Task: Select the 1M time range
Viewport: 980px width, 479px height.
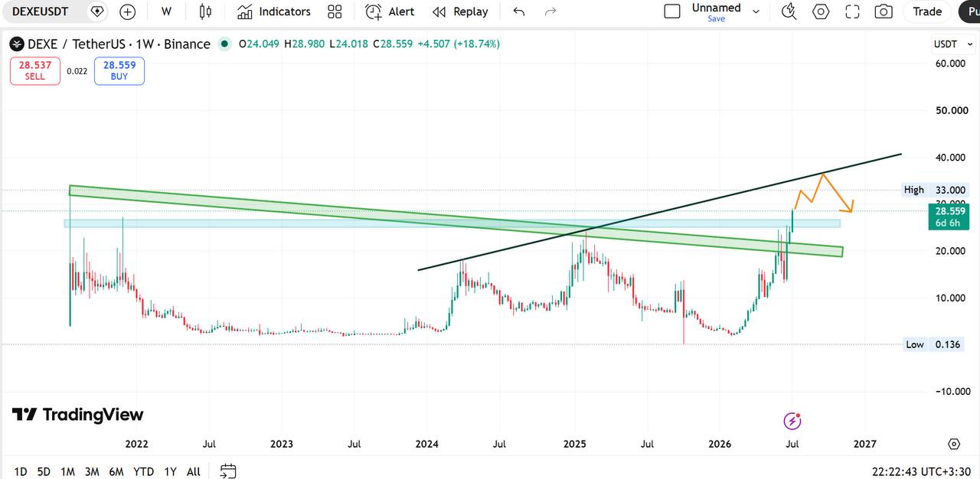Action: 67,471
